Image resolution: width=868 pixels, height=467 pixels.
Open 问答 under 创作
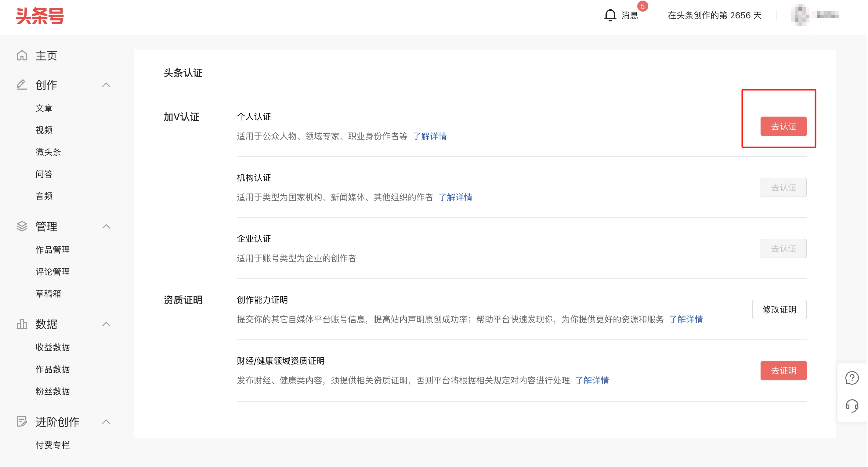(44, 174)
